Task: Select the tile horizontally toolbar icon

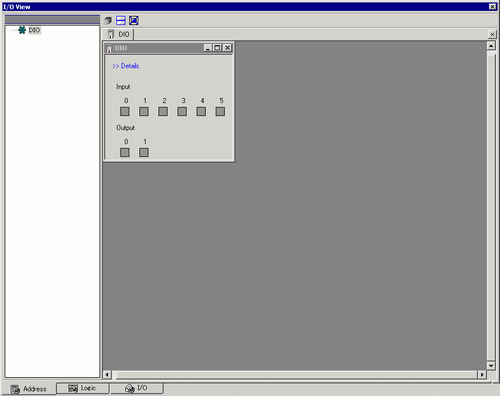Action: pyautogui.click(x=121, y=21)
